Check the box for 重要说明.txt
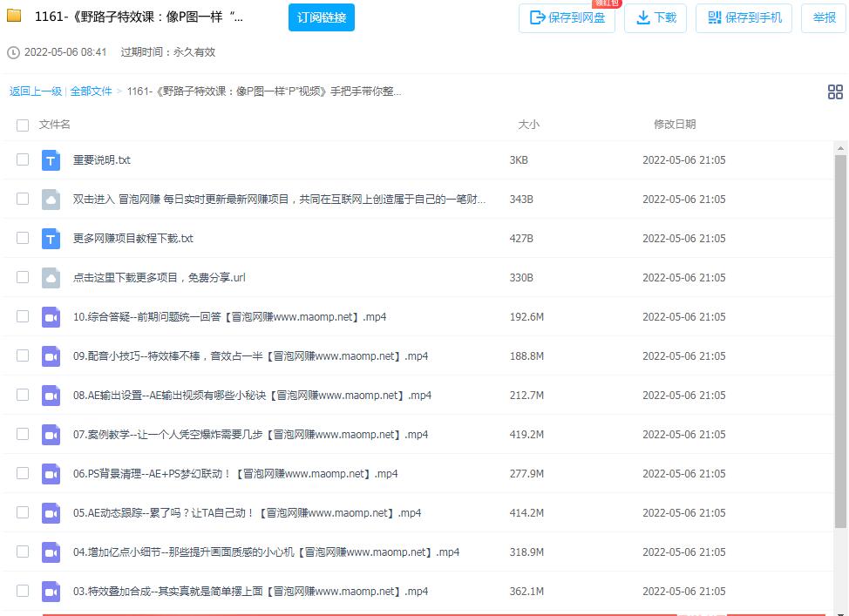The height and width of the screenshot is (616, 849). (x=23, y=159)
